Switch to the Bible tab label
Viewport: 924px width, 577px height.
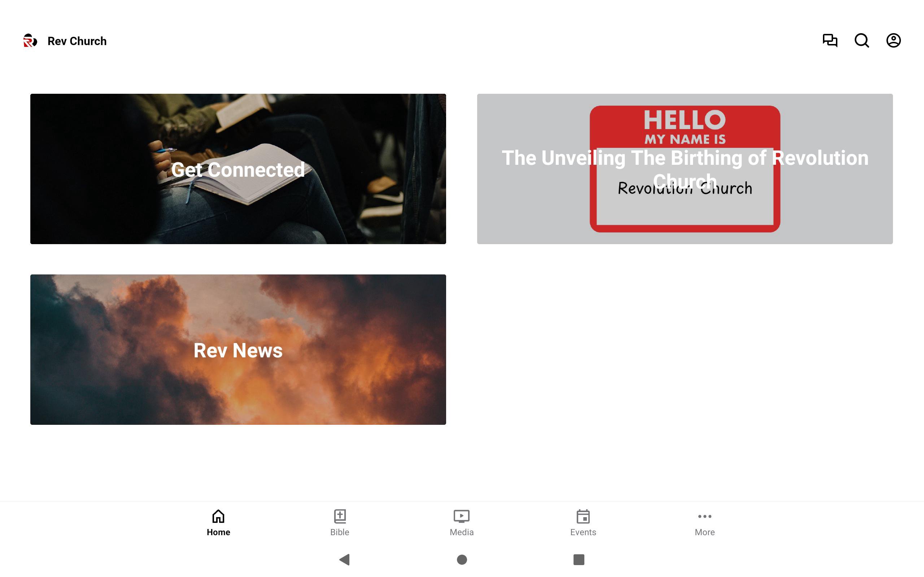click(x=340, y=532)
